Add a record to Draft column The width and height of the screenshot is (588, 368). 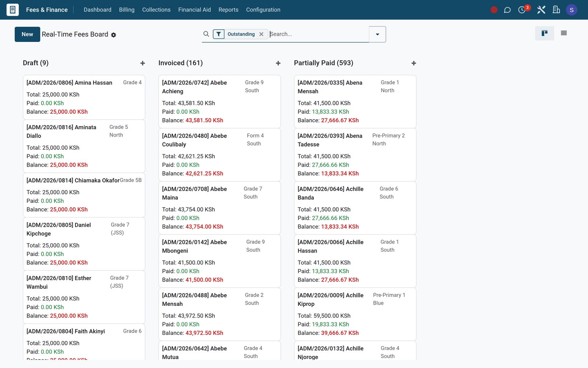pyautogui.click(x=143, y=63)
